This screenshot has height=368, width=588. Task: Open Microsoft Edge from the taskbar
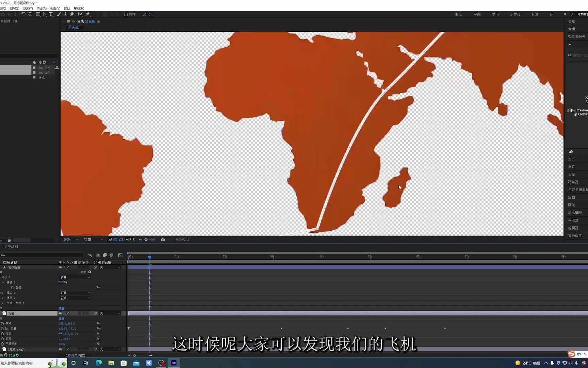99,363
